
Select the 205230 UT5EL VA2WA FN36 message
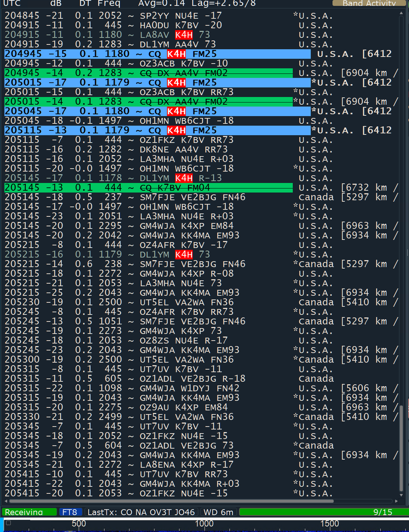187,302
